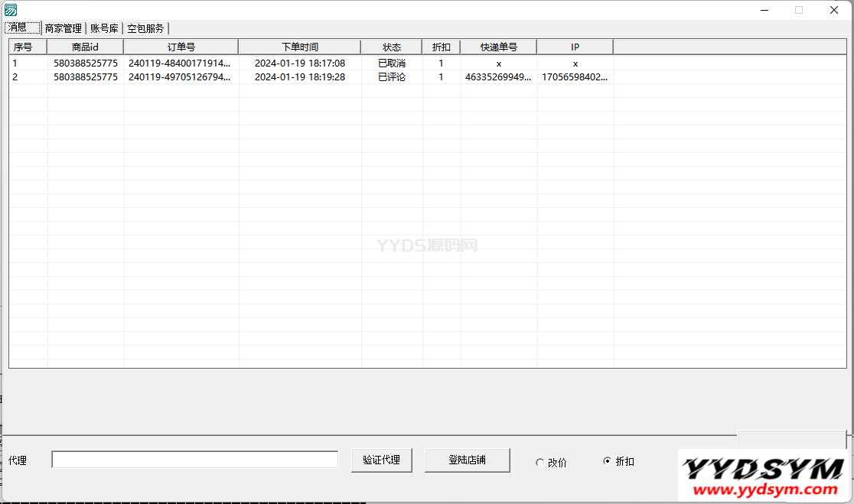Sort by the 下单时间 column header
The height and width of the screenshot is (504, 854).
(299, 47)
